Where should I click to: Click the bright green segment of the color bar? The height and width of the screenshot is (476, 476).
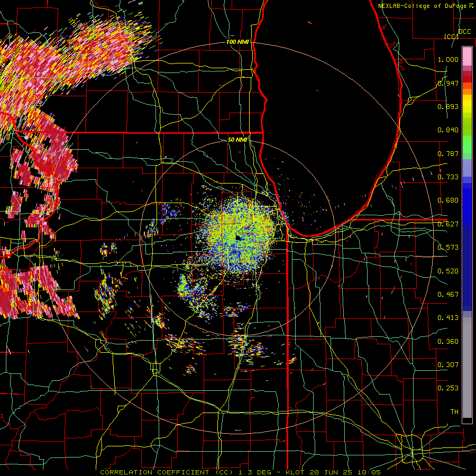(x=467, y=144)
